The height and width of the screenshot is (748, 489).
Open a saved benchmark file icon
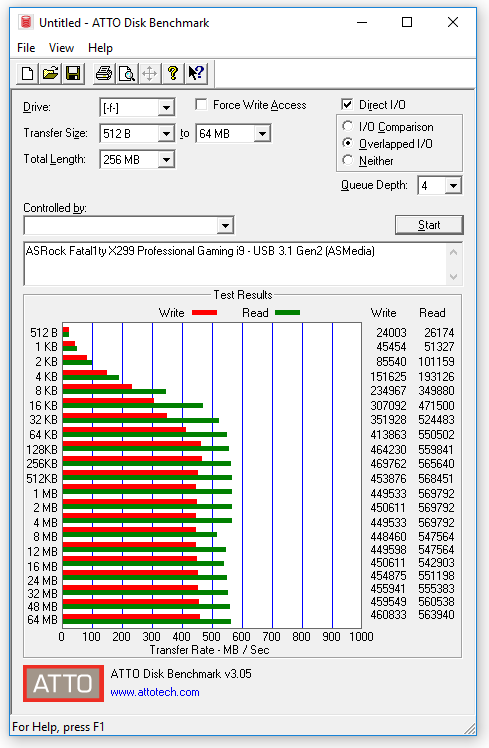[x=50, y=73]
